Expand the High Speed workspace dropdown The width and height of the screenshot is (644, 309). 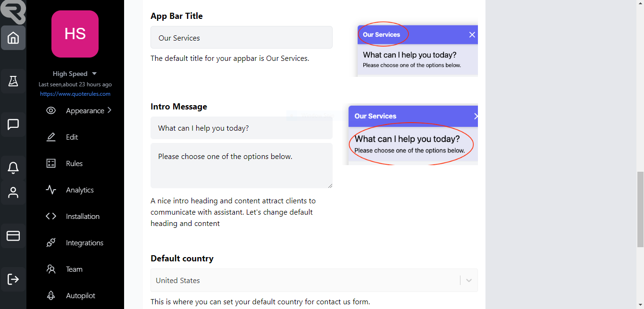94,74
